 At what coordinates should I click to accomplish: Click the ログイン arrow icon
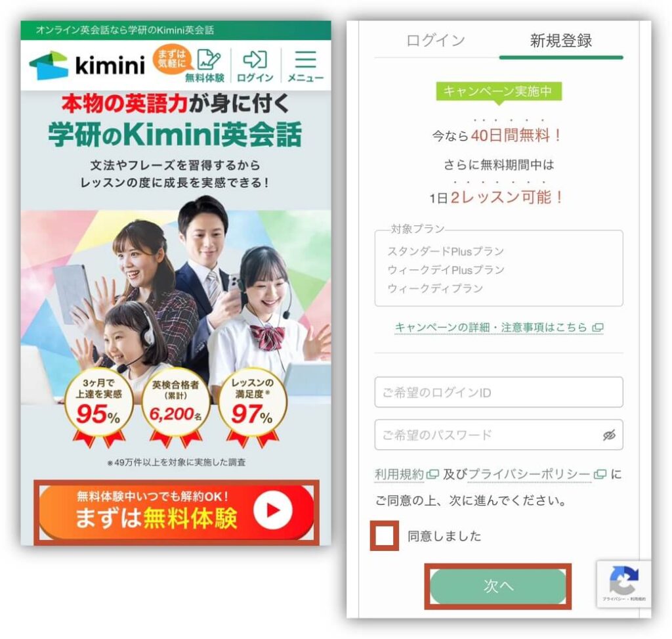[255, 60]
